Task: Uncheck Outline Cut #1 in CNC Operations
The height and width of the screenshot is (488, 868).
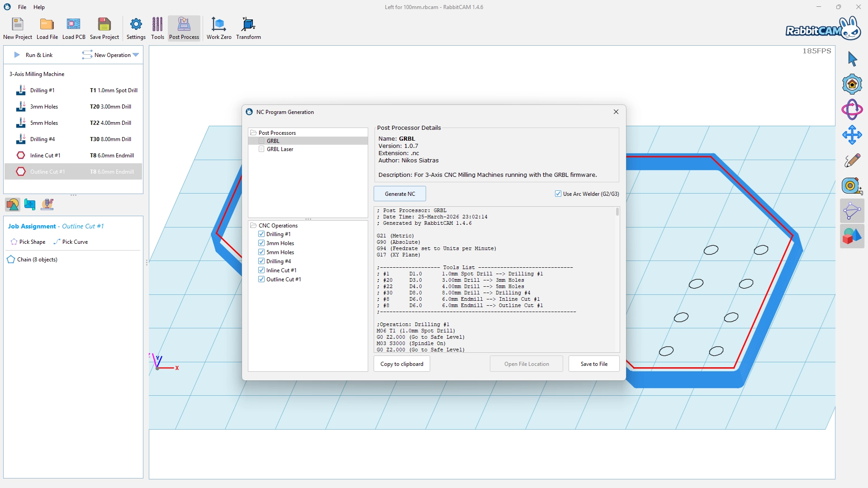Action: [261, 280]
